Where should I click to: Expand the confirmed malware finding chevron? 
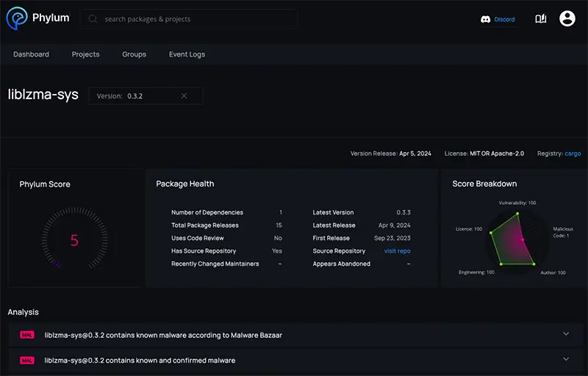566,359
